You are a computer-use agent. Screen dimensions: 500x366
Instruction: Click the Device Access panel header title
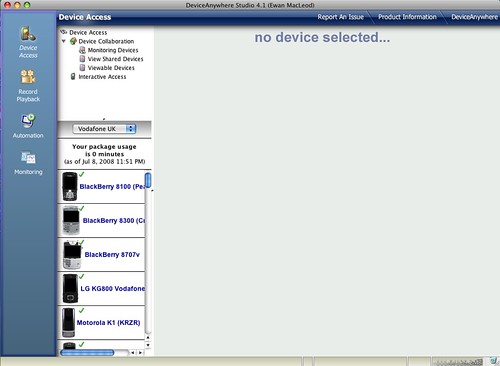[85, 17]
